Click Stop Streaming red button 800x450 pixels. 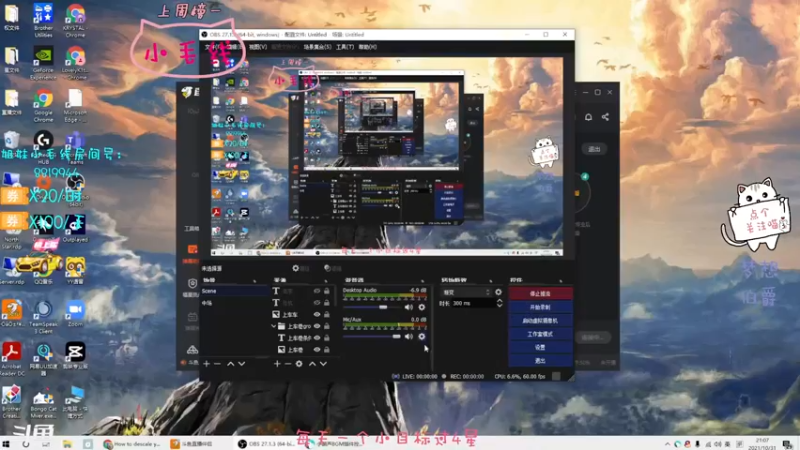[540, 294]
